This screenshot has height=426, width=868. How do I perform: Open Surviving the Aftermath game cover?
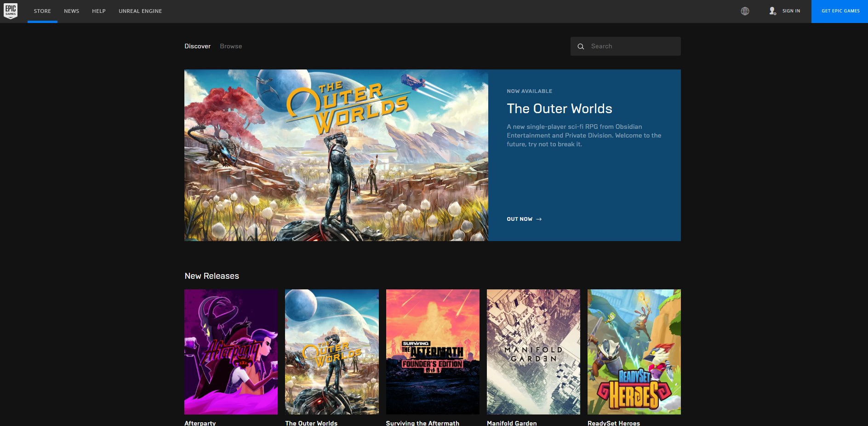point(433,352)
